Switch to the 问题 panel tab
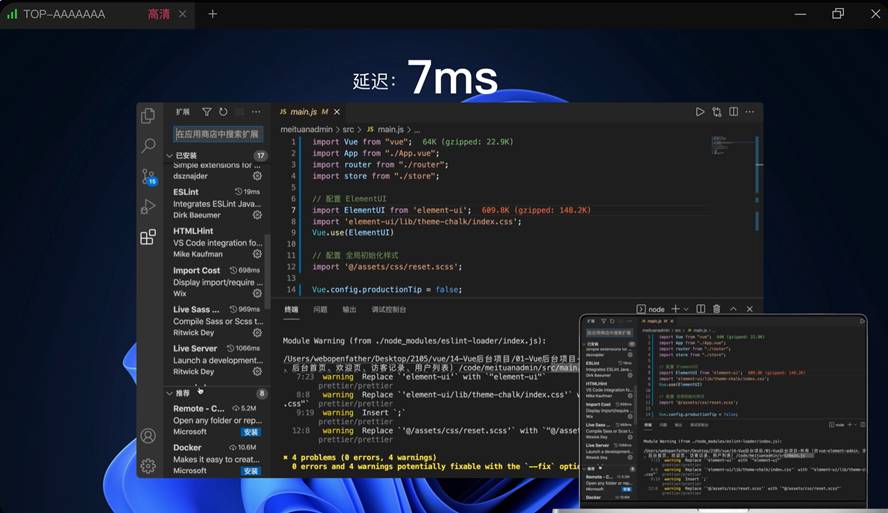Screen dimensions: 888x513 (320, 310)
